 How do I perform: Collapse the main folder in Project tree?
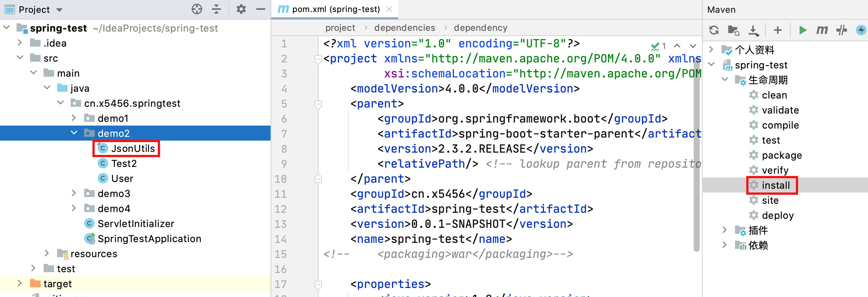(x=33, y=73)
